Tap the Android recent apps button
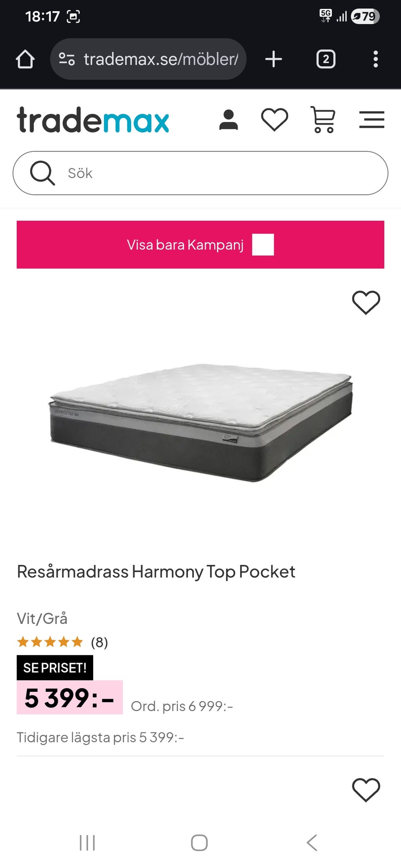 pyautogui.click(x=87, y=843)
